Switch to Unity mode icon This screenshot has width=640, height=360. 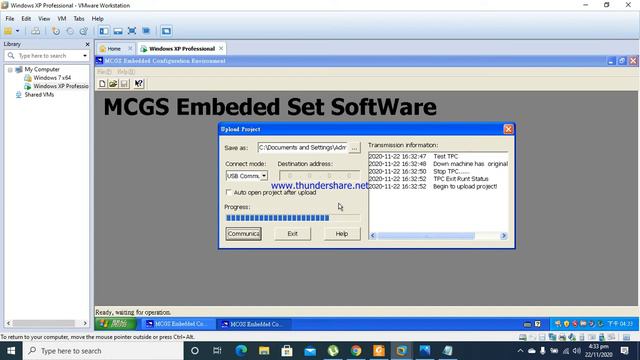pos(146,31)
